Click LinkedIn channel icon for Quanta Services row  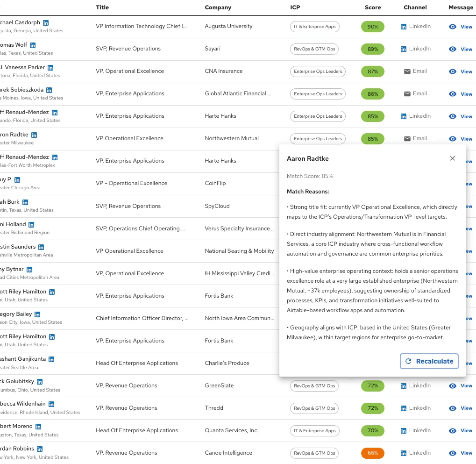click(x=404, y=431)
